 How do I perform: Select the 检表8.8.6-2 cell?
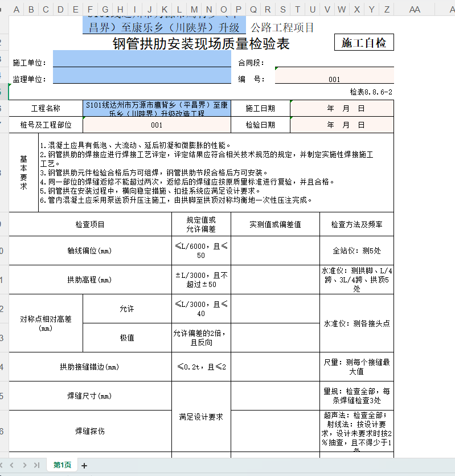pos(371,92)
